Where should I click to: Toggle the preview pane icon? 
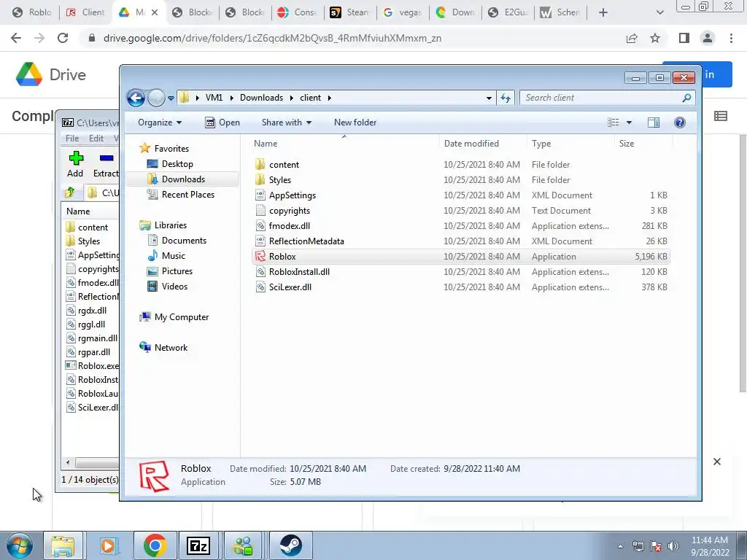point(654,122)
